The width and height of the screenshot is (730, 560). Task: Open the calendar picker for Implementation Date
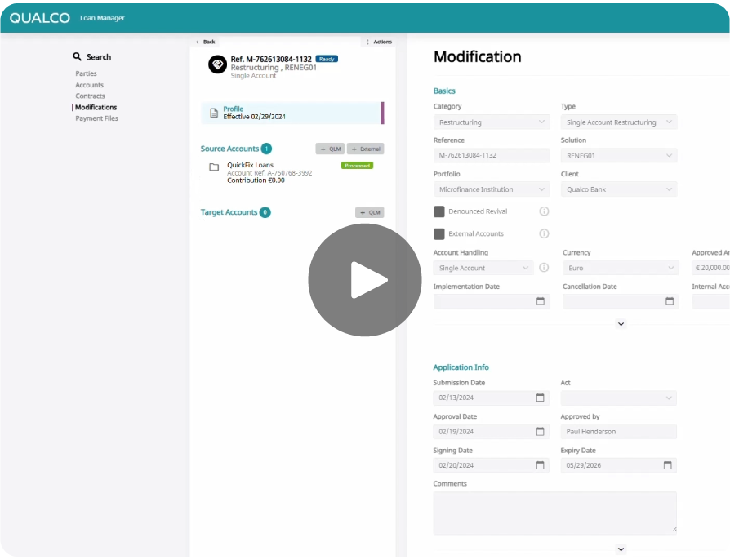click(541, 301)
